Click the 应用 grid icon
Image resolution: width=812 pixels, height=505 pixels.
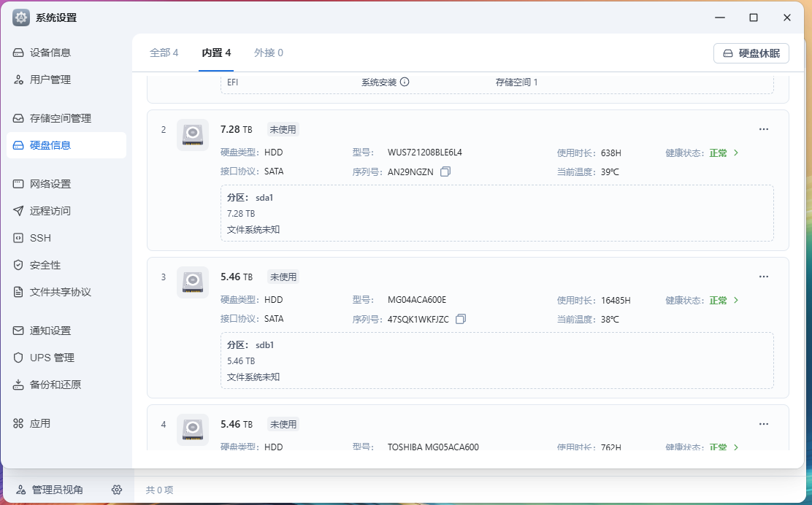[18, 423]
